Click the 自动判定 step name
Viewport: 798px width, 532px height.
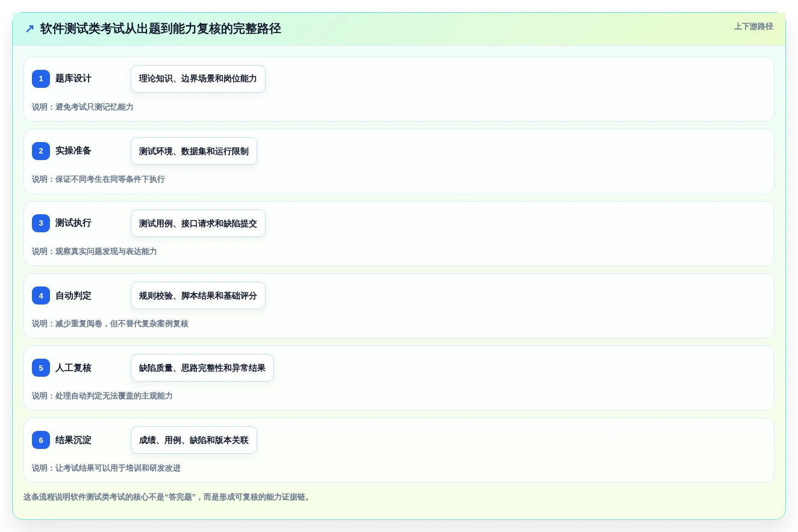[73, 295]
